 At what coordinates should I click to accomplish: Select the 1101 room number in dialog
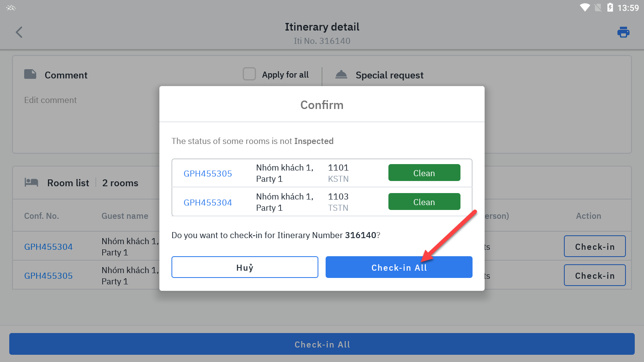tap(338, 168)
